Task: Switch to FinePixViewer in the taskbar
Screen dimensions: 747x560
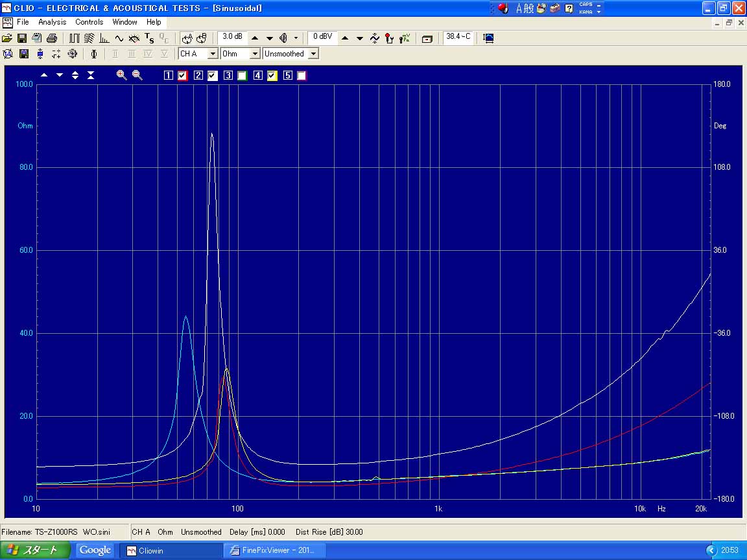Action: pos(275,550)
